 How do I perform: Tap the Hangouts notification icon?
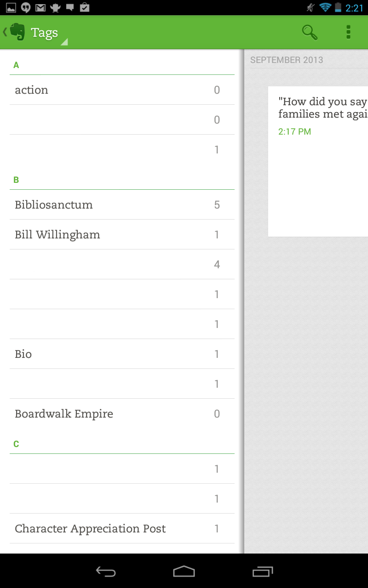[26, 8]
